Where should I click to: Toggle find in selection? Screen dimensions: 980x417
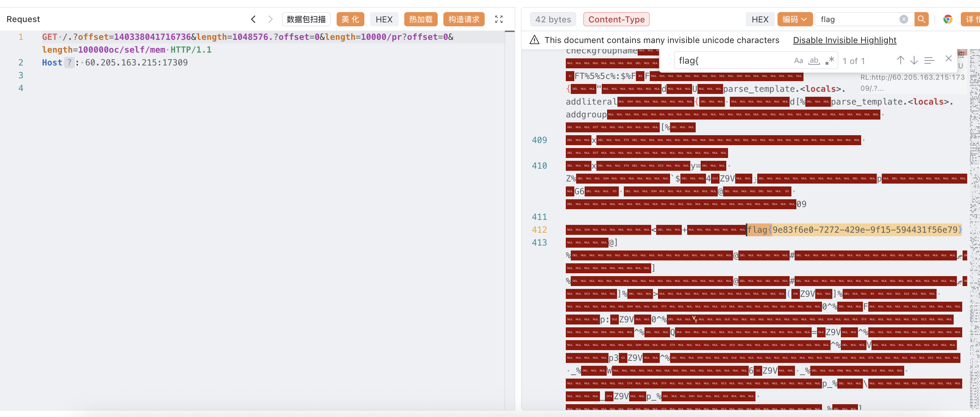[929, 60]
